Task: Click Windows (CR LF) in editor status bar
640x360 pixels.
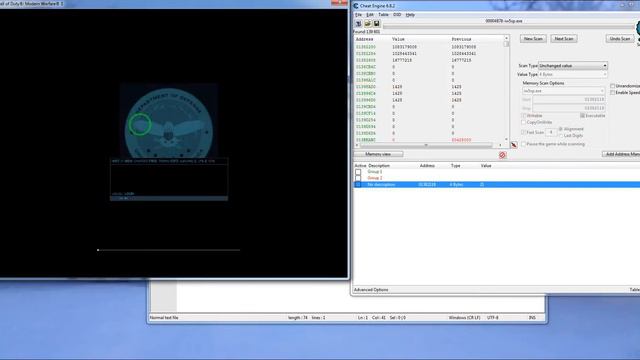Action: point(464,318)
